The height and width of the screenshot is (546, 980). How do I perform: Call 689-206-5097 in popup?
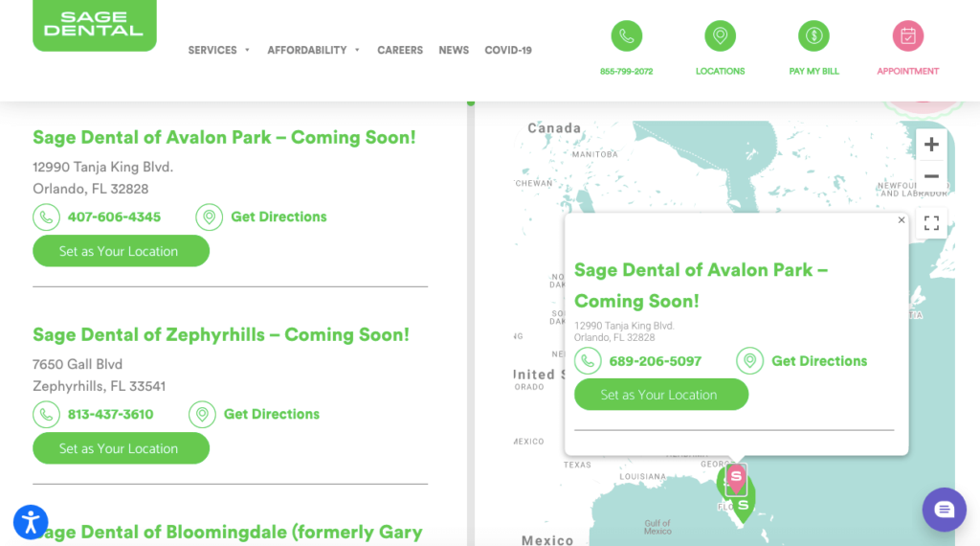pyautogui.click(x=655, y=361)
